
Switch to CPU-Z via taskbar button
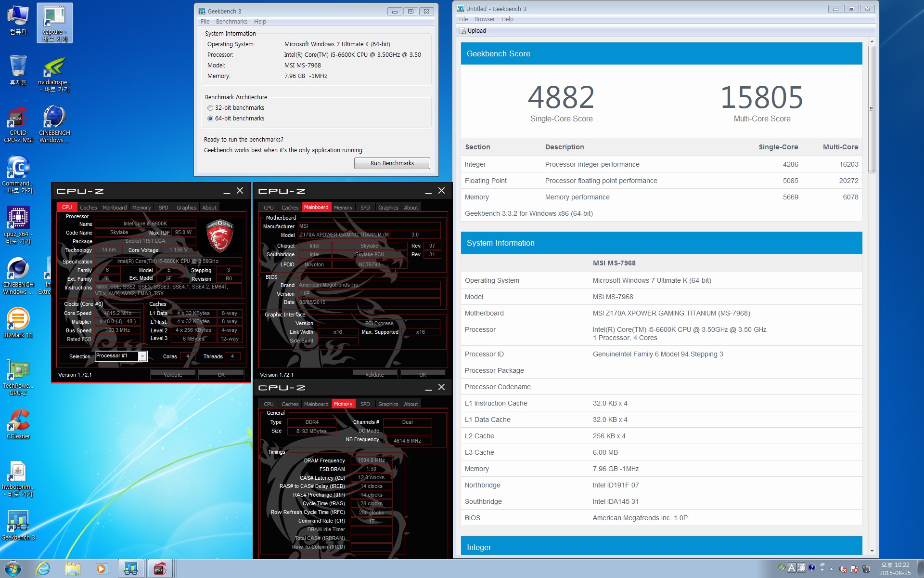[x=160, y=569]
